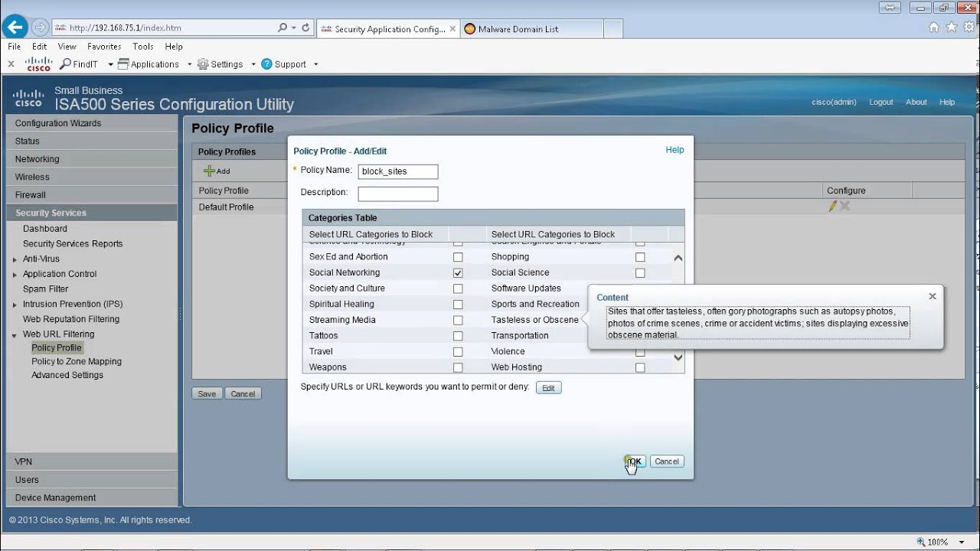Open the Favorites menu
Viewport: 980px width, 551px height.
[104, 47]
